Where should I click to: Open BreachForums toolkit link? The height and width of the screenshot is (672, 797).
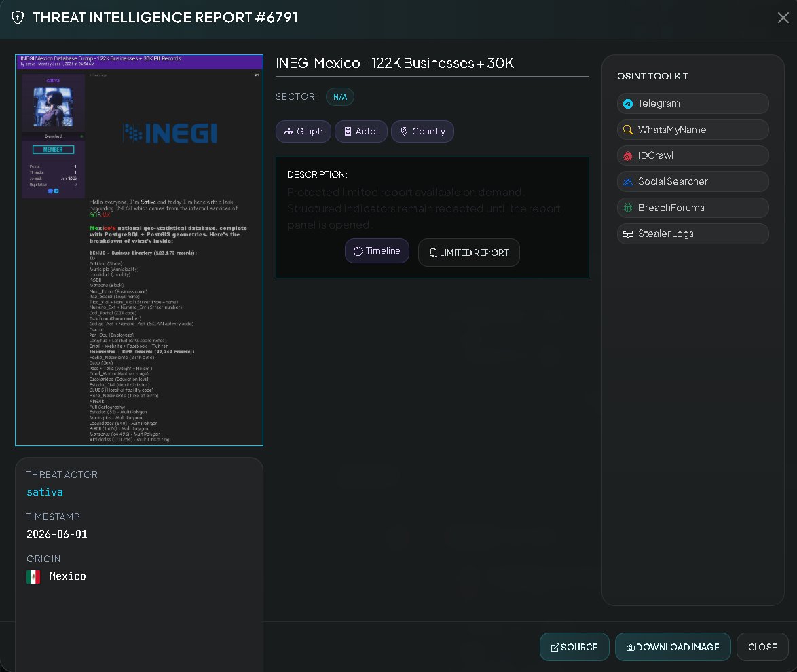pyautogui.click(x=693, y=208)
